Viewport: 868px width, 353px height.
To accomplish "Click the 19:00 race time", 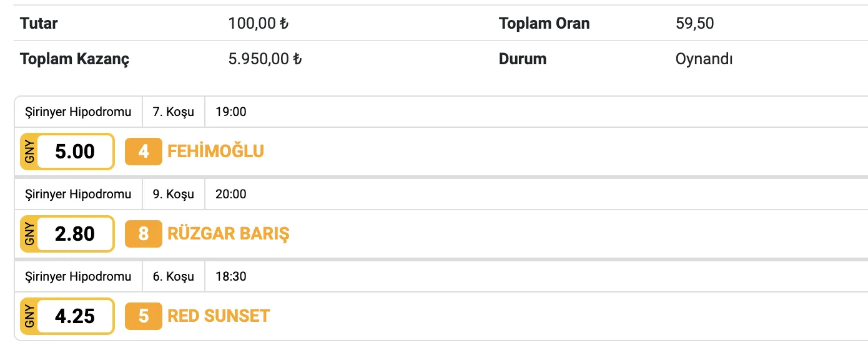I will [230, 112].
